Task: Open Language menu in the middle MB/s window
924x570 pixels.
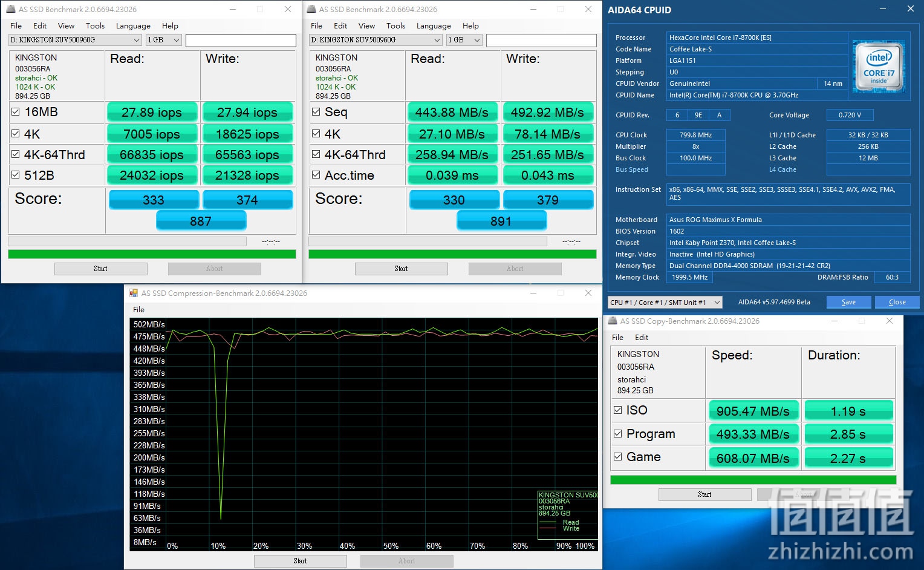Action: pyautogui.click(x=434, y=25)
